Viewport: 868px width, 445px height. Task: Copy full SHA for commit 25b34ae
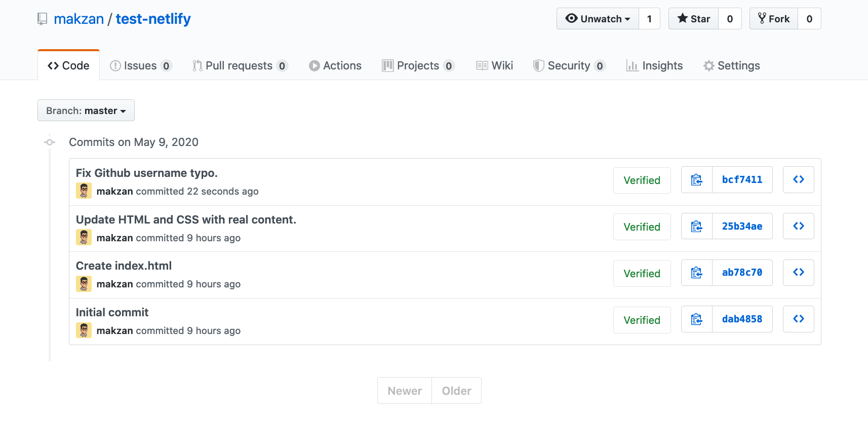click(697, 226)
